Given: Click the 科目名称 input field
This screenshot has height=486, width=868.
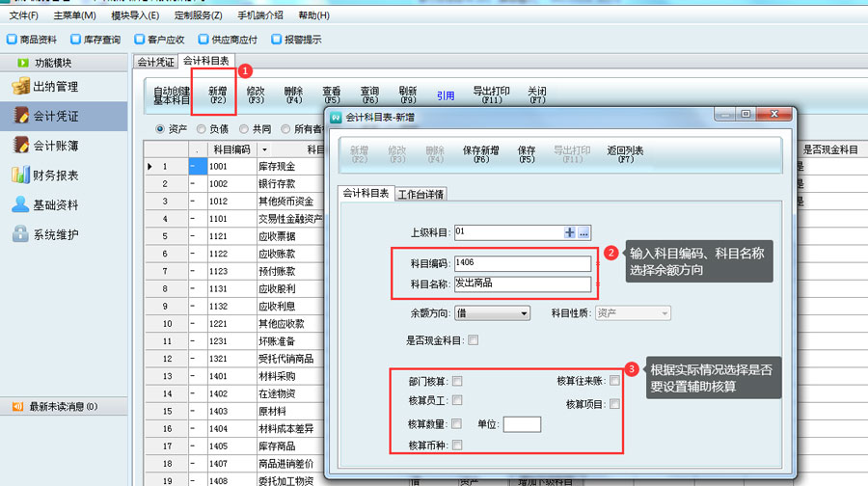Looking at the screenshot, I should click(x=522, y=284).
